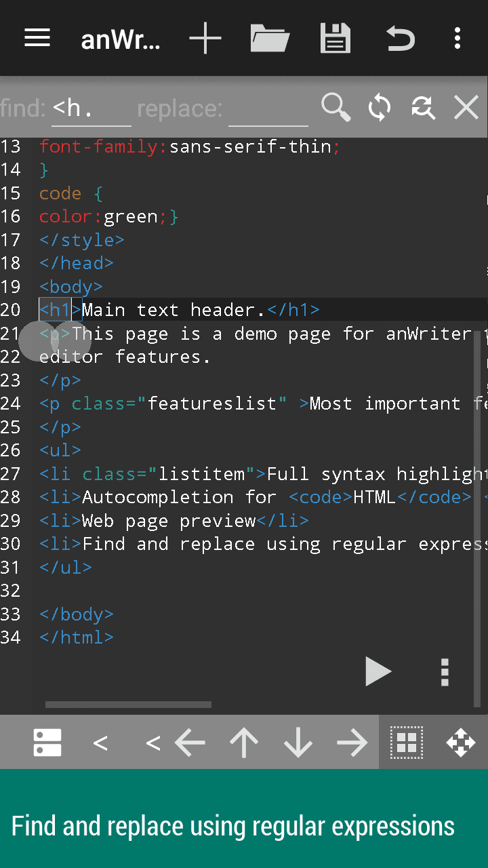
Task: Move the cursor left with the arrow key
Action: click(190, 743)
